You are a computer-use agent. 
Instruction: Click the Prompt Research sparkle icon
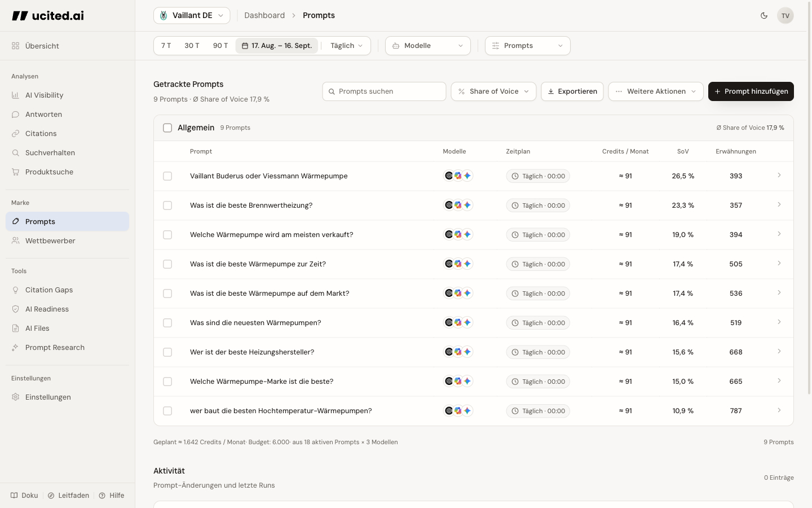coord(15,348)
